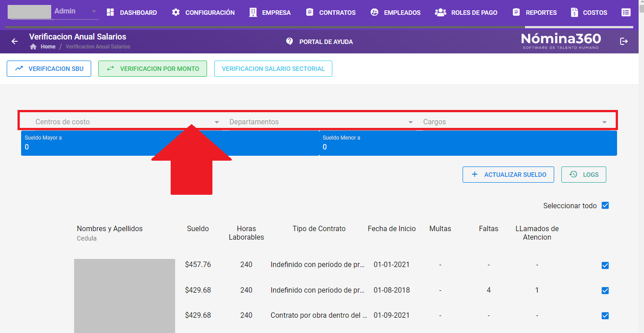644x333 pixels.
Task: Click the Sueldo column header
Action: click(198, 228)
